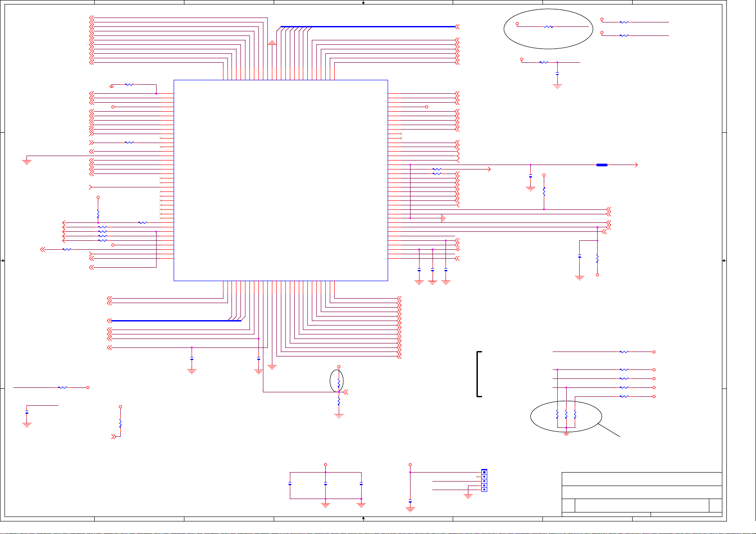This screenshot has width=756, height=534.
Task: Click the black square bracket annotation
Action: click(479, 374)
